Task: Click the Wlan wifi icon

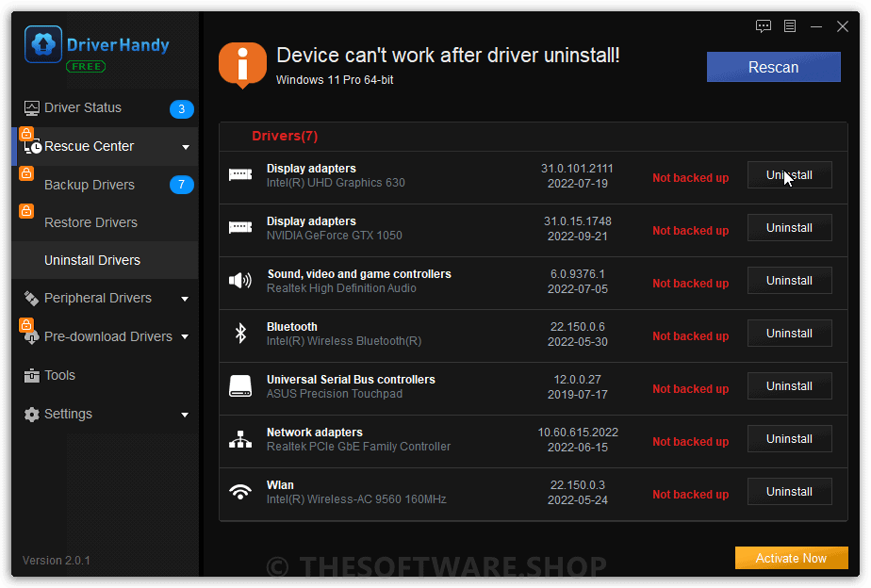Action: point(240,492)
